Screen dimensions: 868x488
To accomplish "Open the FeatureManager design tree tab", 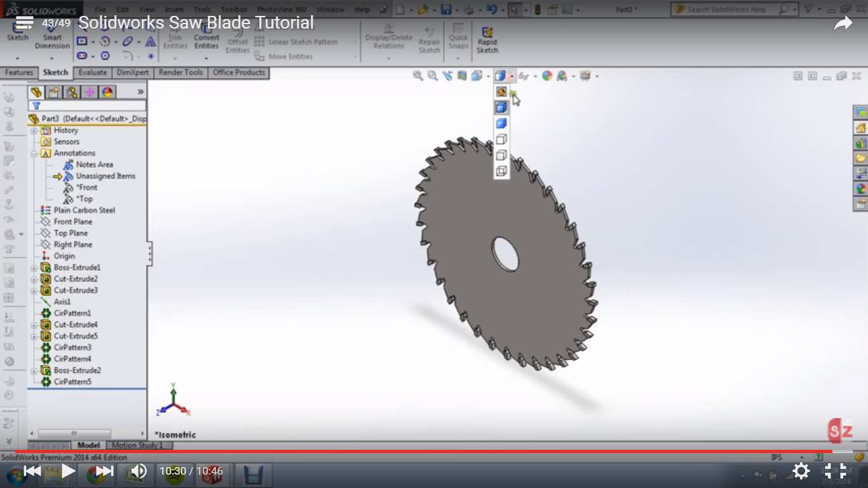I will click(x=36, y=92).
